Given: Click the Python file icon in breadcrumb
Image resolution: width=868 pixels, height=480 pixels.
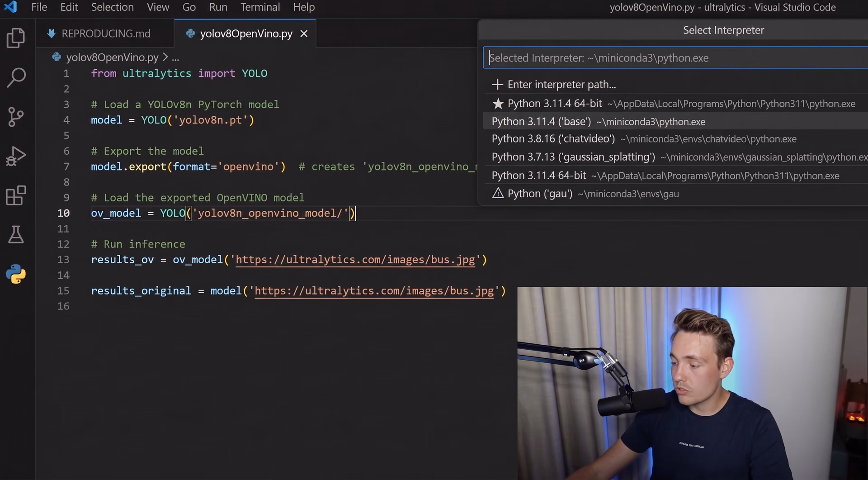Looking at the screenshot, I should (x=57, y=57).
